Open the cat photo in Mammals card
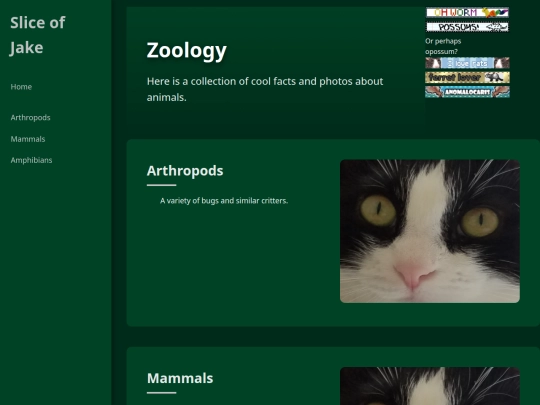 pyautogui.click(x=430, y=386)
